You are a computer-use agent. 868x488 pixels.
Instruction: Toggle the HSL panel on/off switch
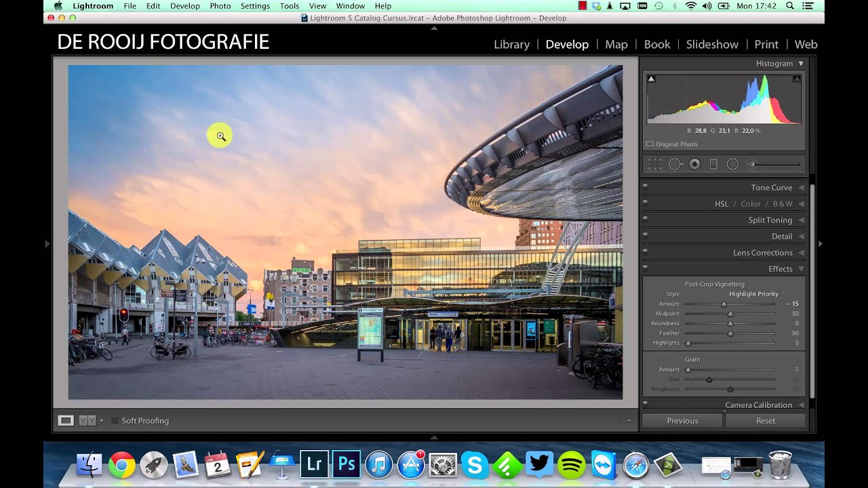(645, 202)
